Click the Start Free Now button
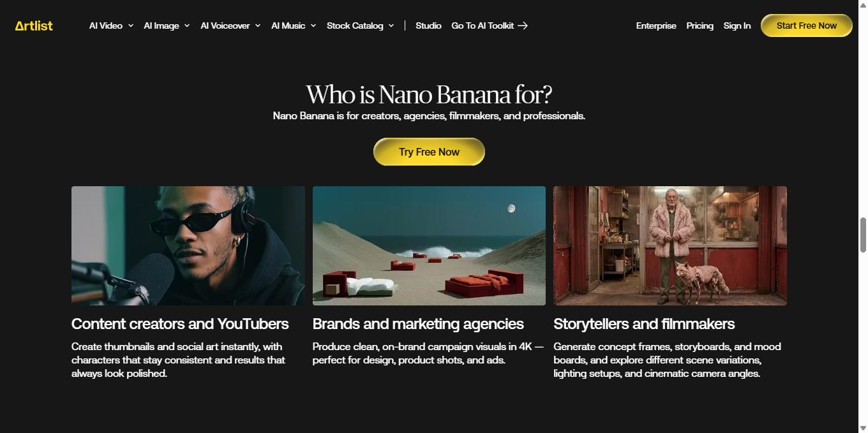Image resolution: width=868 pixels, height=433 pixels. pos(807,26)
